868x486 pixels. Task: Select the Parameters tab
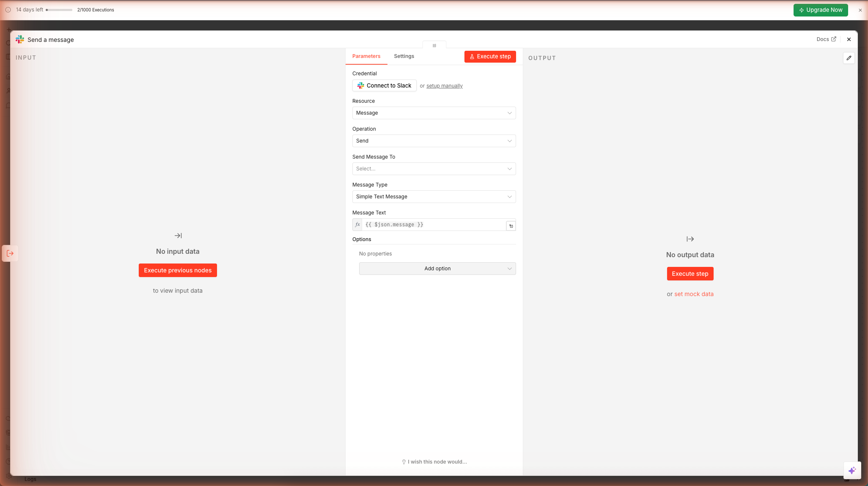[366, 56]
